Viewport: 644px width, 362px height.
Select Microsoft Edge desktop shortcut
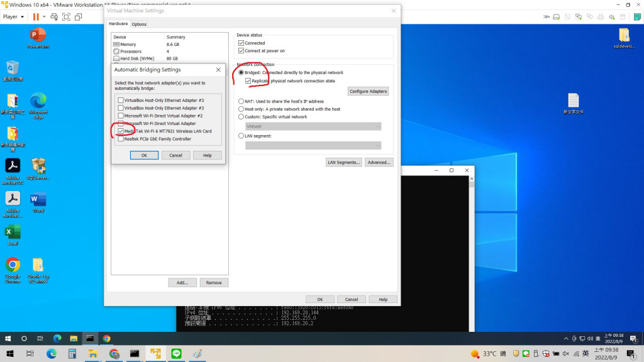pos(38,106)
